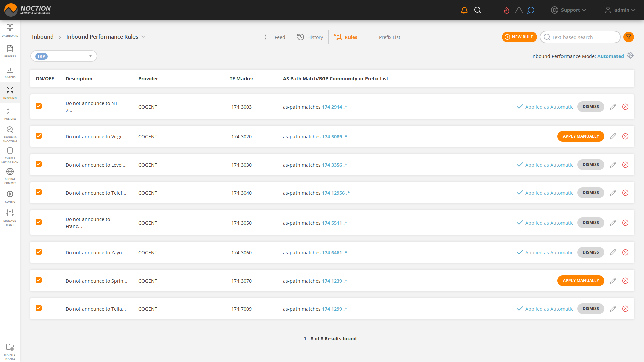Image resolution: width=644 pixels, height=362 pixels.
Task: Click APPLY MANUALLY on the Virgi rule
Action: 581,136
